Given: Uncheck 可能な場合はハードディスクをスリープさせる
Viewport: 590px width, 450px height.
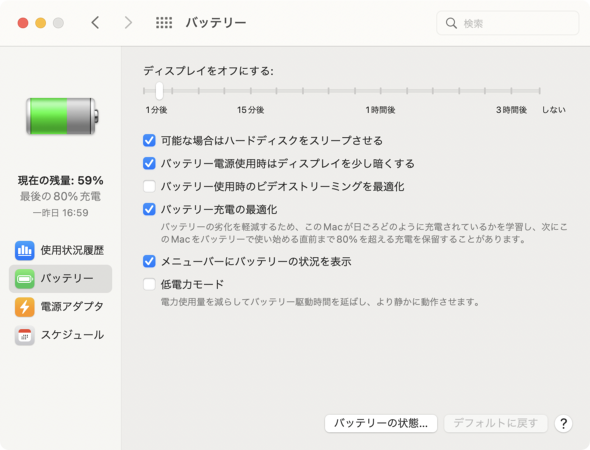Looking at the screenshot, I should (x=149, y=140).
